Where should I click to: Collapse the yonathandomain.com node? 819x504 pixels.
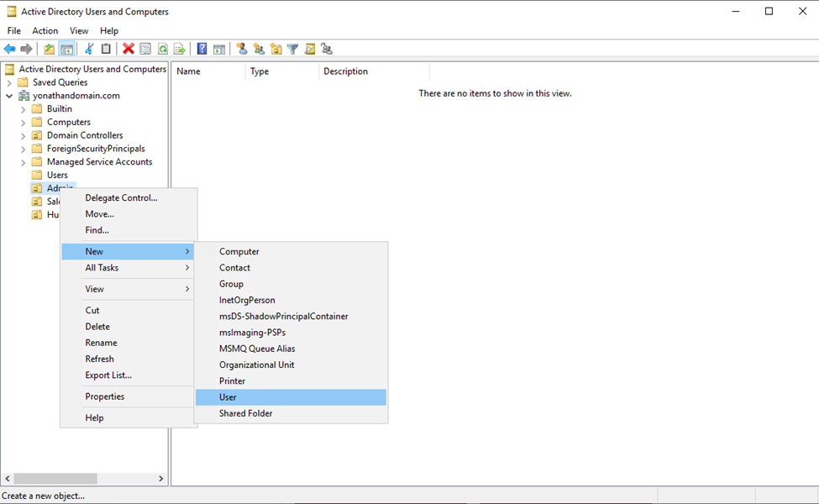tap(9, 96)
